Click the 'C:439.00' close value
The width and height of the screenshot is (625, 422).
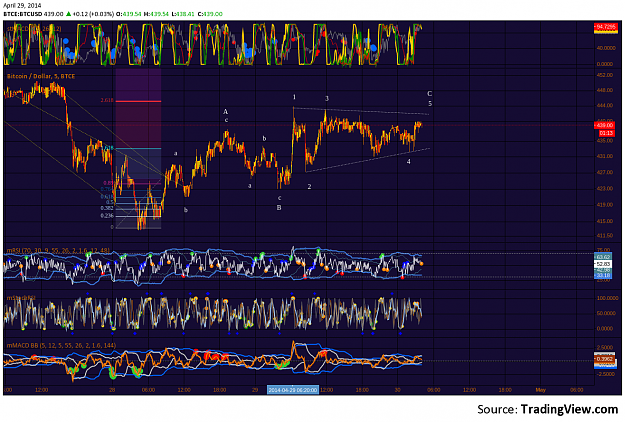click(x=210, y=14)
